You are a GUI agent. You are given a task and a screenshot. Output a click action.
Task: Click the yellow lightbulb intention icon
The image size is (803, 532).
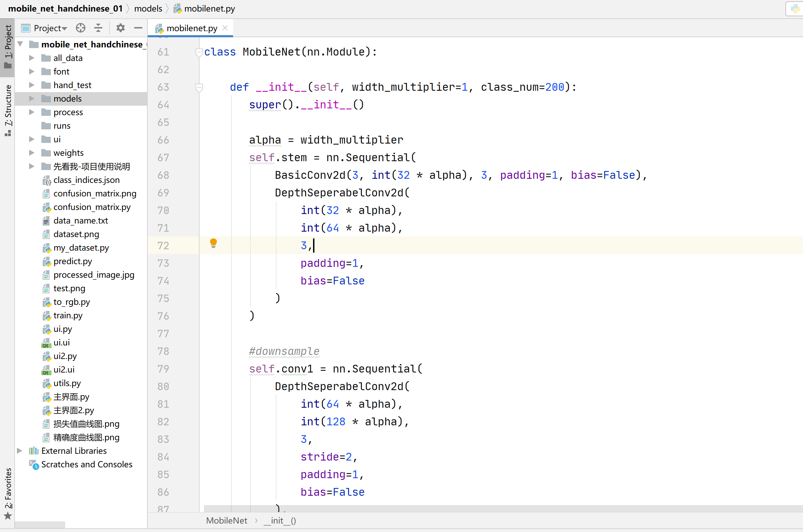click(213, 243)
